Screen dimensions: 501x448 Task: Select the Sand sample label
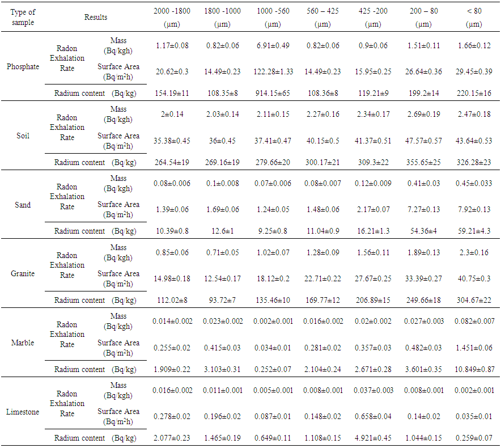point(23,205)
